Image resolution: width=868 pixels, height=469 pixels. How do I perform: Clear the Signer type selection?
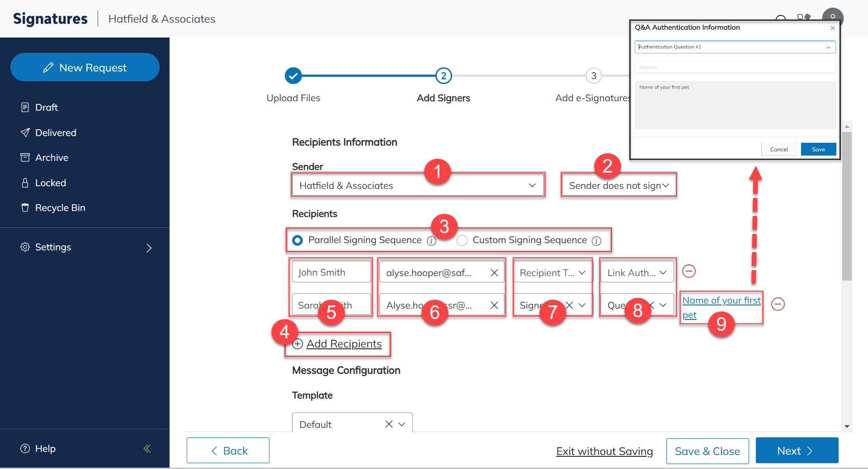(x=570, y=305)
